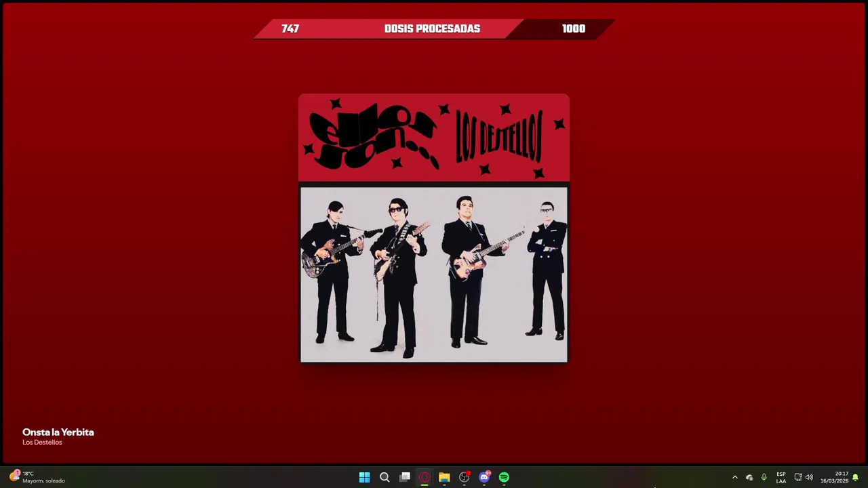Open Discord from the taskbar
This screenshot has width=868, height=488.
[484, 477]
